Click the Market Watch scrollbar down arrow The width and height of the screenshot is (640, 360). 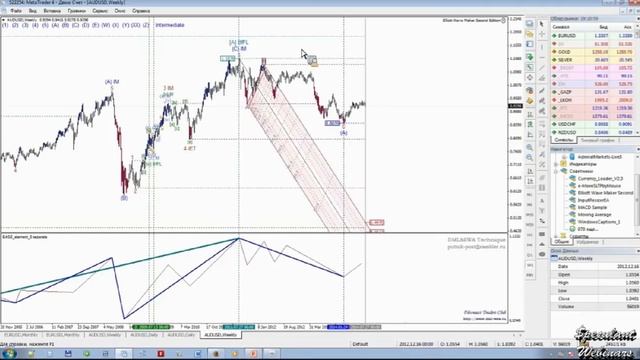[x=638, y=133]
